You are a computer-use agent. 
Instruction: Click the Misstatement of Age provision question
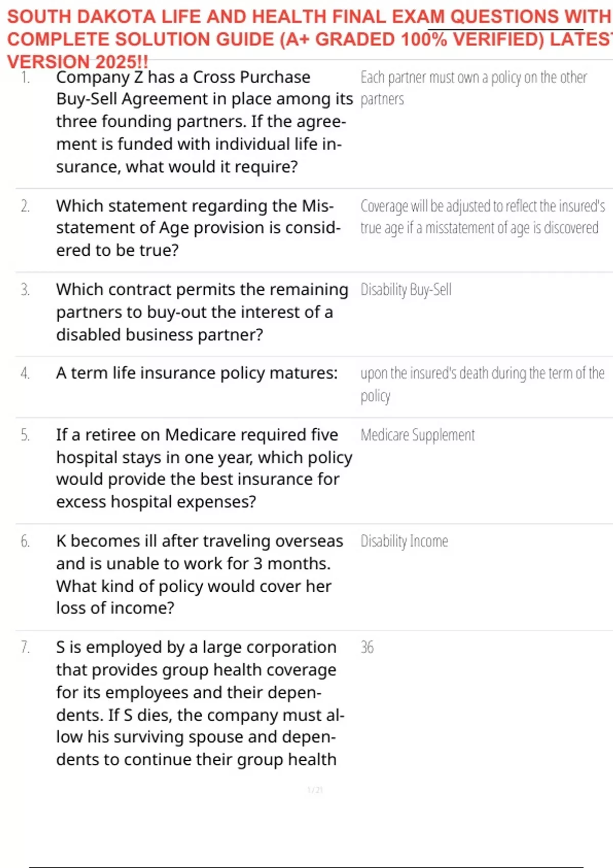tap(198, 228)
